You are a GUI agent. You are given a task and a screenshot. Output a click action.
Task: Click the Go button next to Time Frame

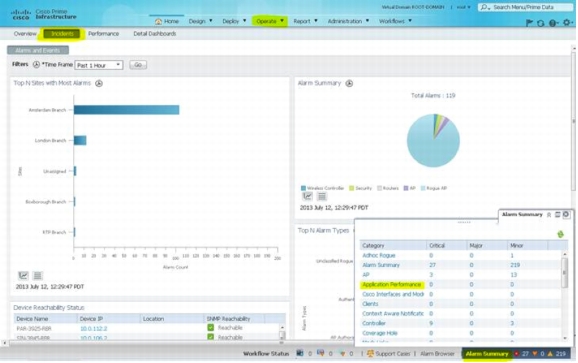pyautogui.click(x=138, y=65)
